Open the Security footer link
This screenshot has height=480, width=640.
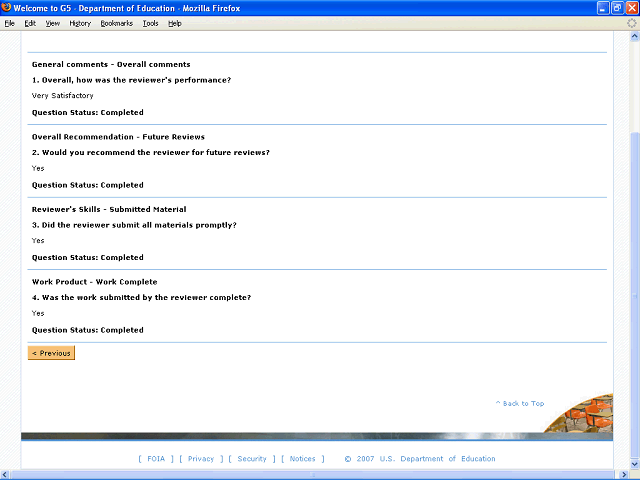click(x=252, y=459)
